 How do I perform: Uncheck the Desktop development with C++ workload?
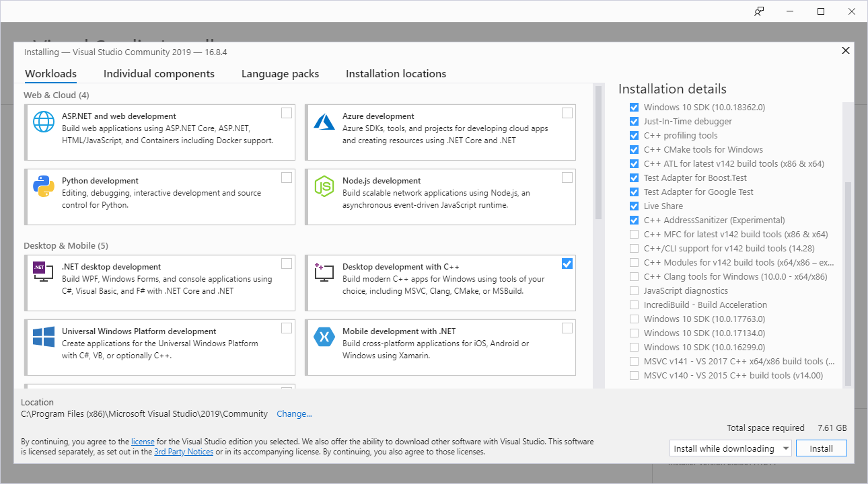[x=567, y=264]
